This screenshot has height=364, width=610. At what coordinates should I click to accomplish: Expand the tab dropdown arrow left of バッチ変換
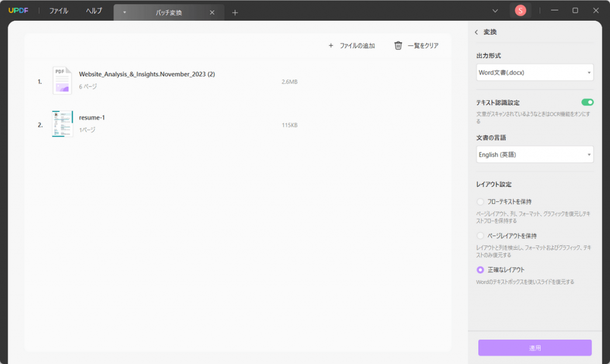point(125,13)
